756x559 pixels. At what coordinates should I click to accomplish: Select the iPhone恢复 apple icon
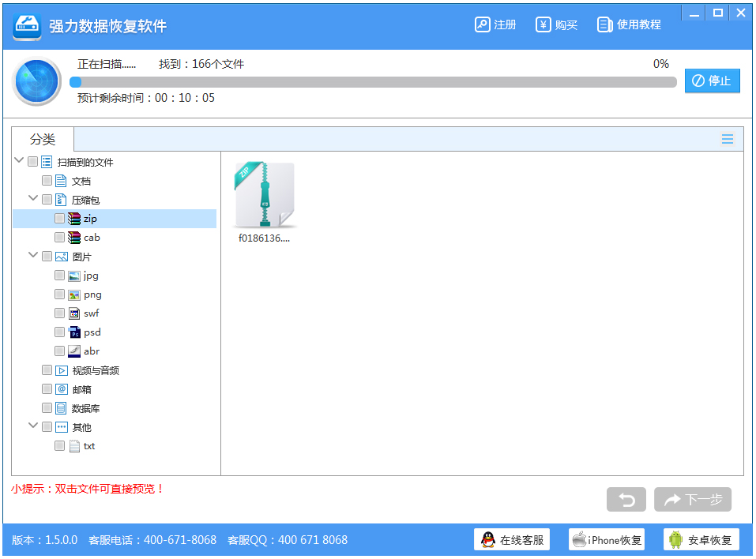click(579, 539)
